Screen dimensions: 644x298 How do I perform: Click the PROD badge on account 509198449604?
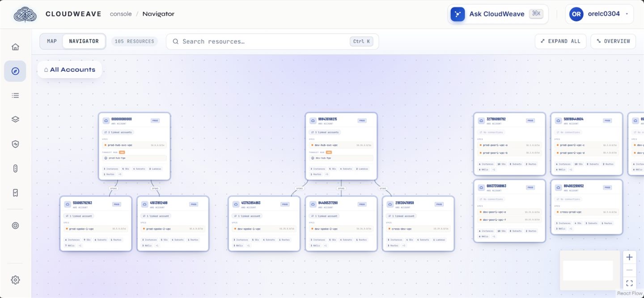tap(607, 121)
